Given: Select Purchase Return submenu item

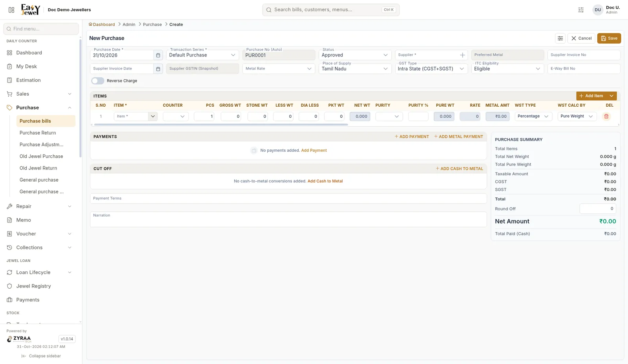Looking at the screenshot, I should (46, 133).
